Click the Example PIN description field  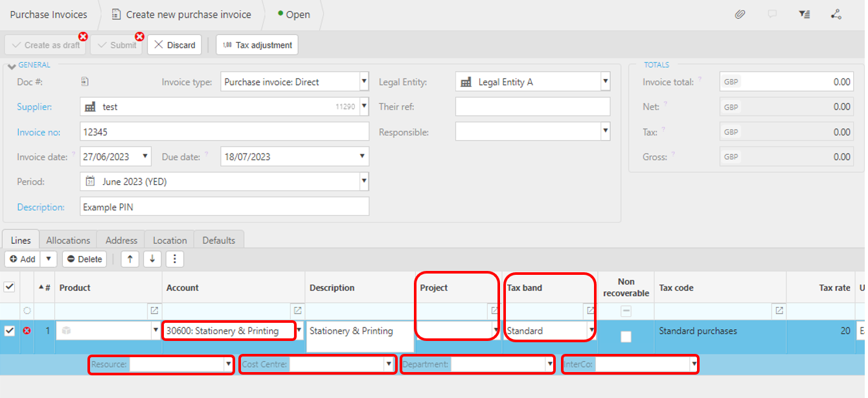(x=225, y=207)
